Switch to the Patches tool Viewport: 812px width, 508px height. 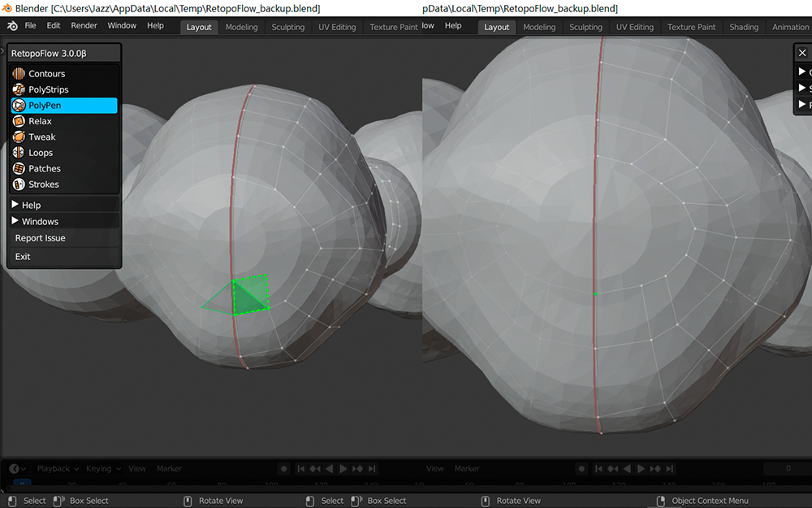coord(64,168)
